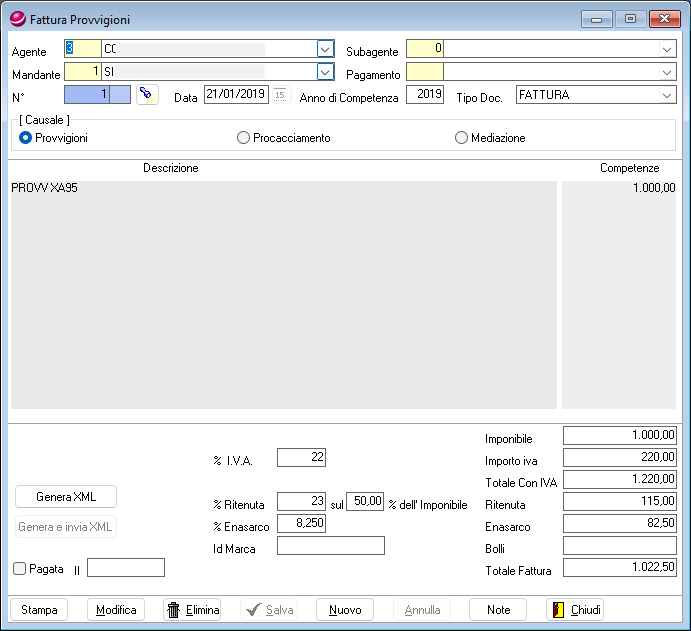Click the Fattura Provvigioni title bar app icon

click(x=17, y=19)
